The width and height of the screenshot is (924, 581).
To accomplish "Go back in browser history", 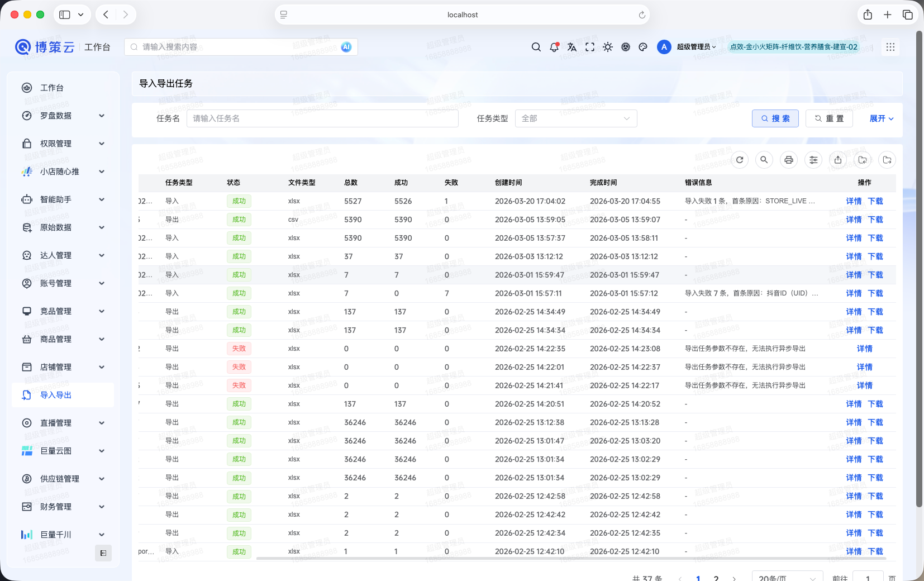I will pos(106,15).
